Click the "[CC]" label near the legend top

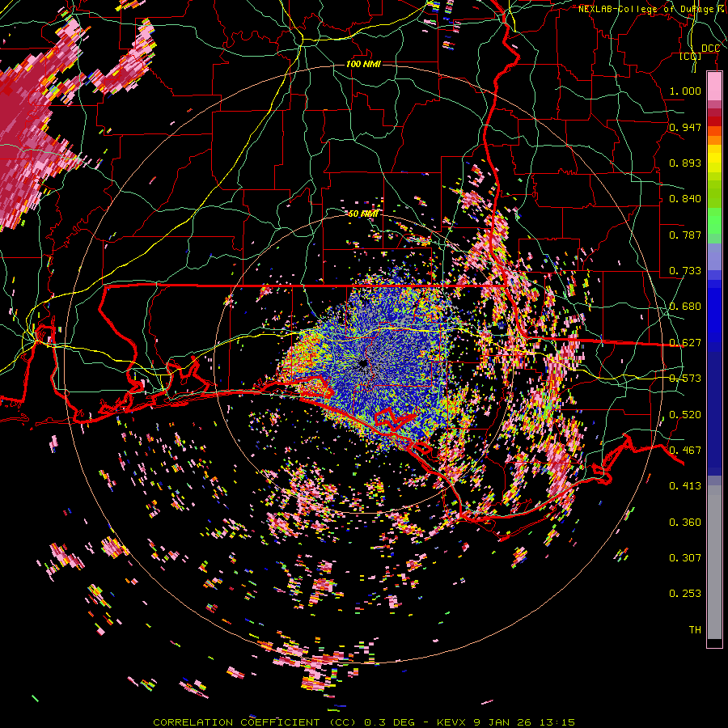tap(691, 56)
